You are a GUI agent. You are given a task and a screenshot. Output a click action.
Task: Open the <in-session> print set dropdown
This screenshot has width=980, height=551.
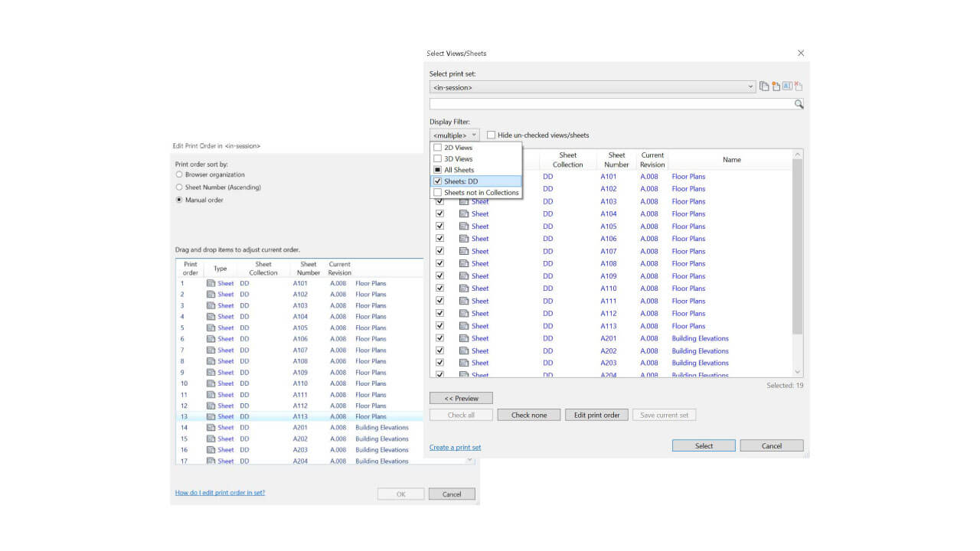593,87
